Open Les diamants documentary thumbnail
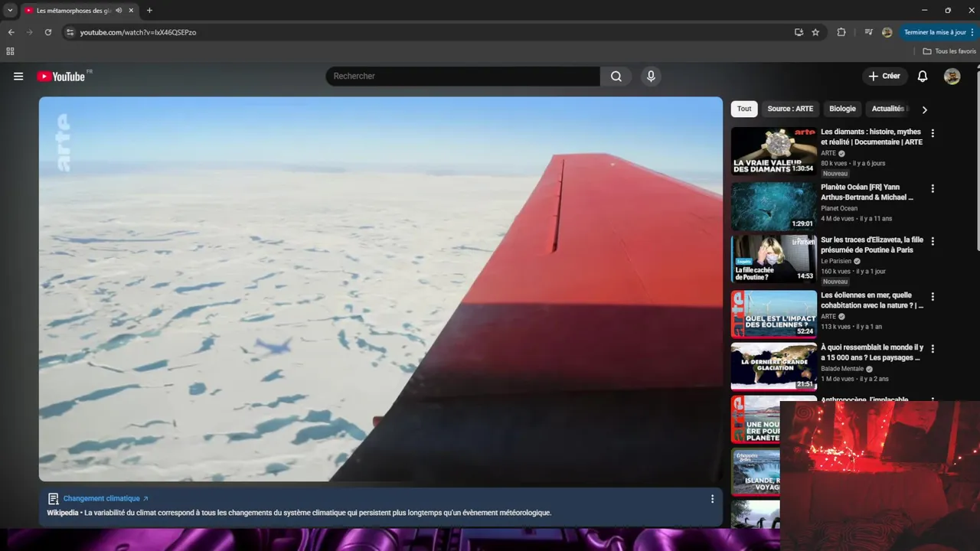The width and height of the screenshot is (980, 551). tap(773, 151)
